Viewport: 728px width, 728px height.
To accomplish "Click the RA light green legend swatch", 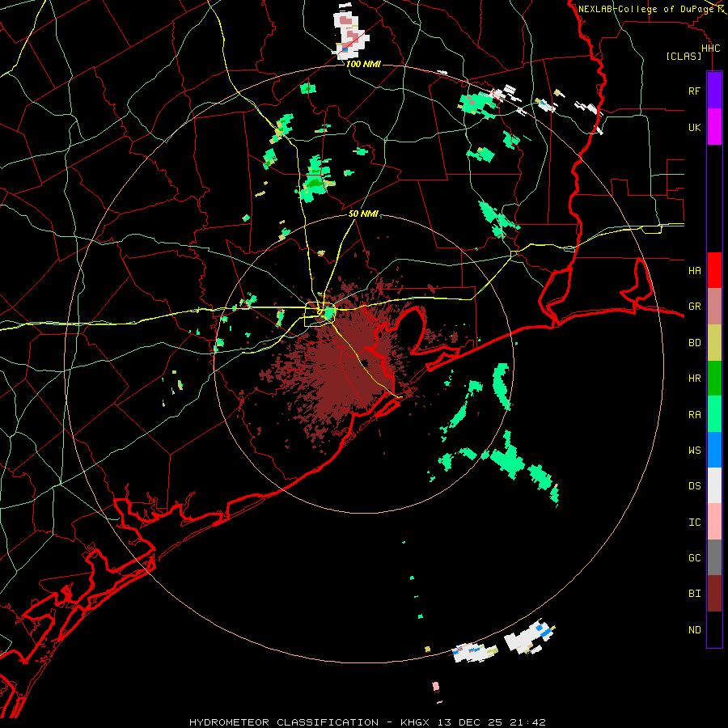I will click(714, 414).
